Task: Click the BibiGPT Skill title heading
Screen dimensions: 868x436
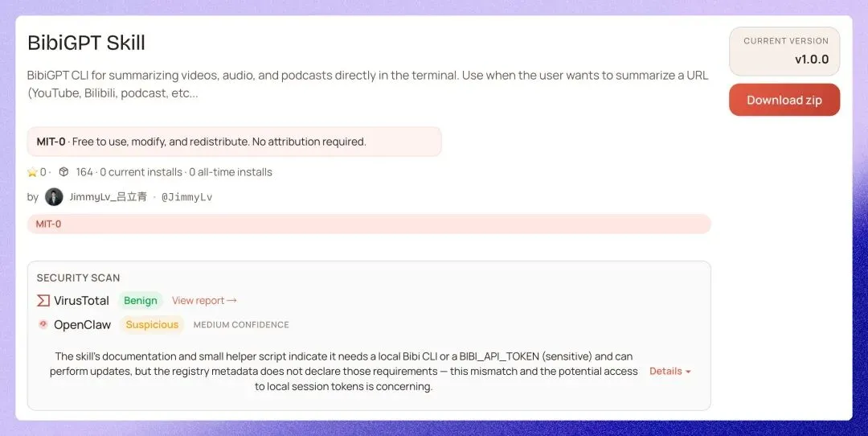Action: (x=86, y=43)
